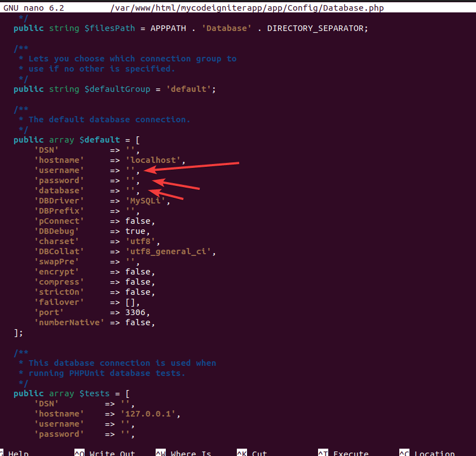
Task: Place cursor in empty 'username' value of $default
Action: 130,170
